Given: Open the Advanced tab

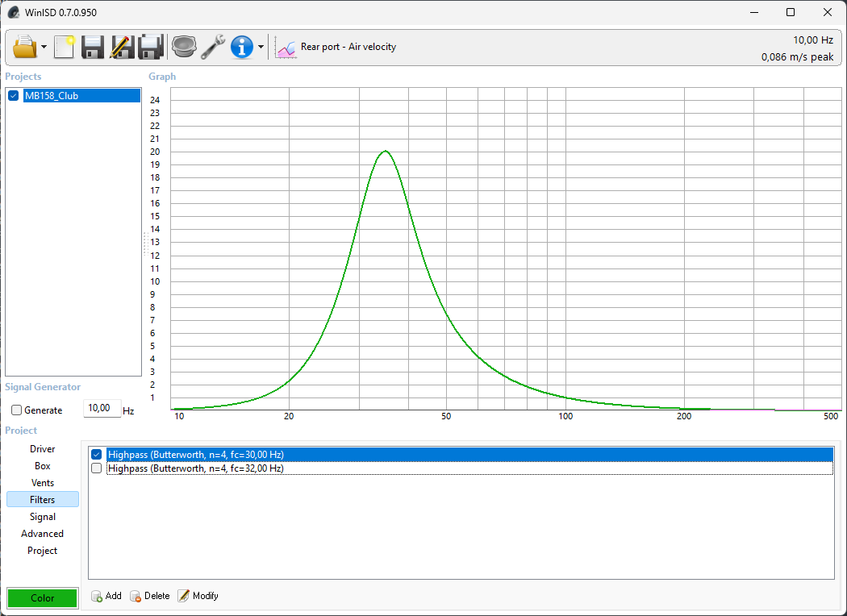Looking at the screenshot, I should pos(43,534).
